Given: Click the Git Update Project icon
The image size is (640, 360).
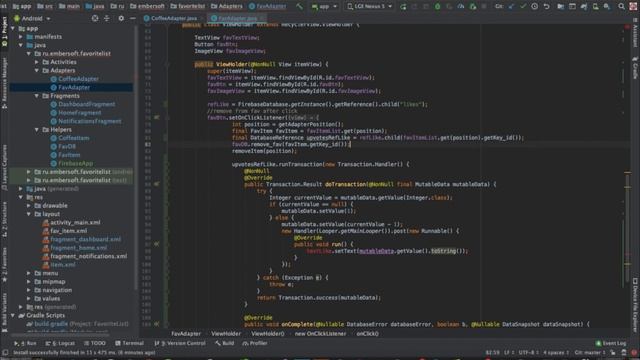Looking at the screenshot, I should pyautogui.click(x=511, y=7).
